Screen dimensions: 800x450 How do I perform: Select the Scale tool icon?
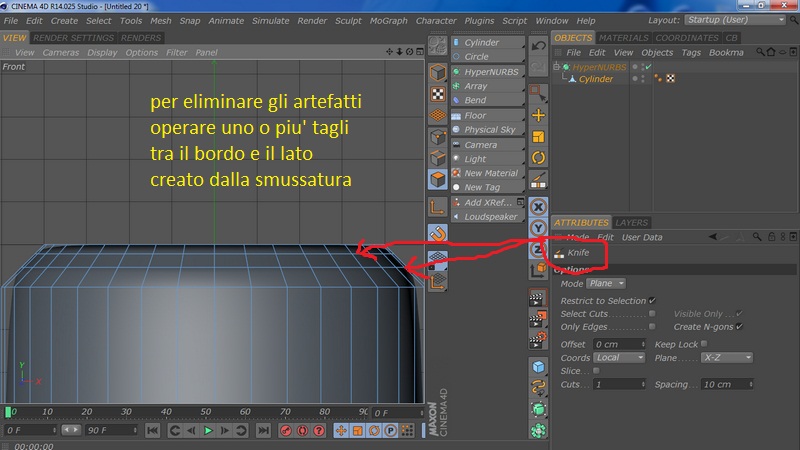click(538, 137)
